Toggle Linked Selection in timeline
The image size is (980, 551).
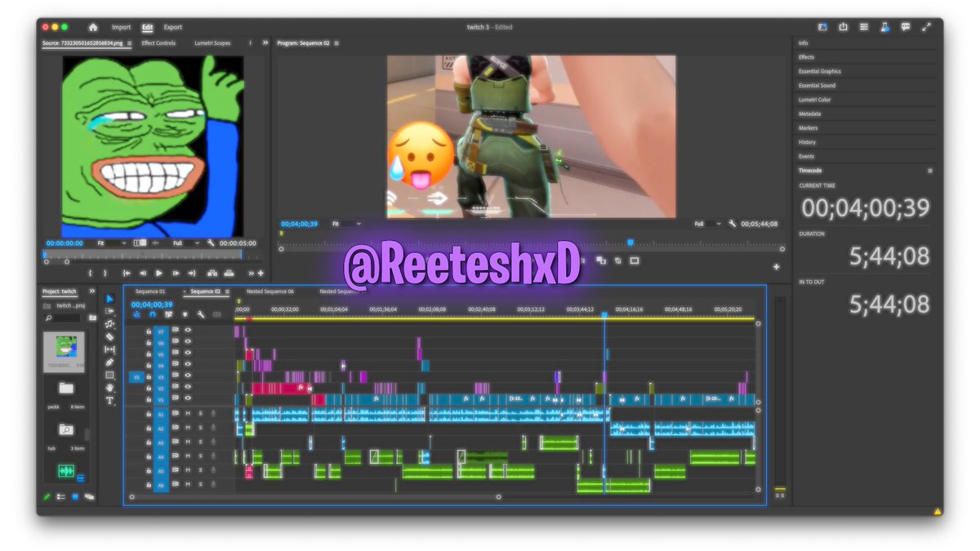(168, 314)
